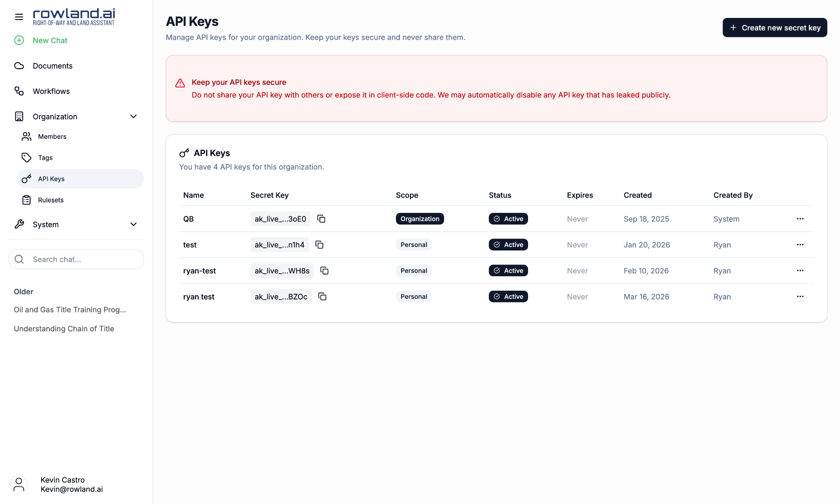Click the Organization building icon
This screenshot has width=840, height=504.
pos(19,116)
